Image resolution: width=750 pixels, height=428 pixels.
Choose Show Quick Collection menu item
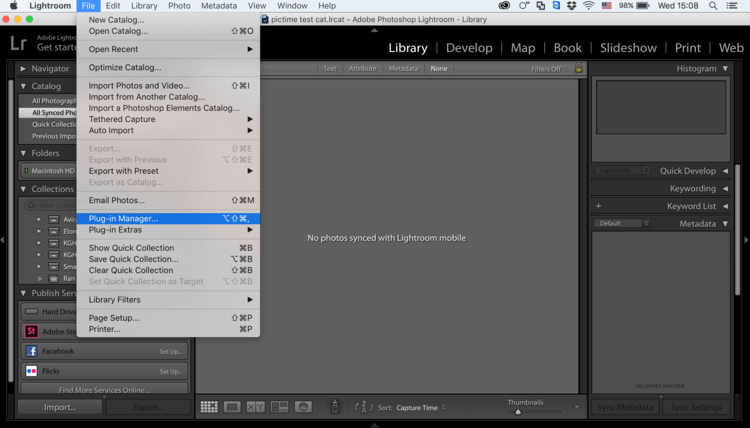coord(168,248)
